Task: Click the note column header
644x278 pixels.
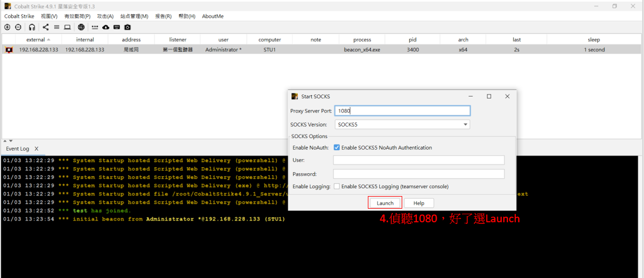Action: point(316,40)
